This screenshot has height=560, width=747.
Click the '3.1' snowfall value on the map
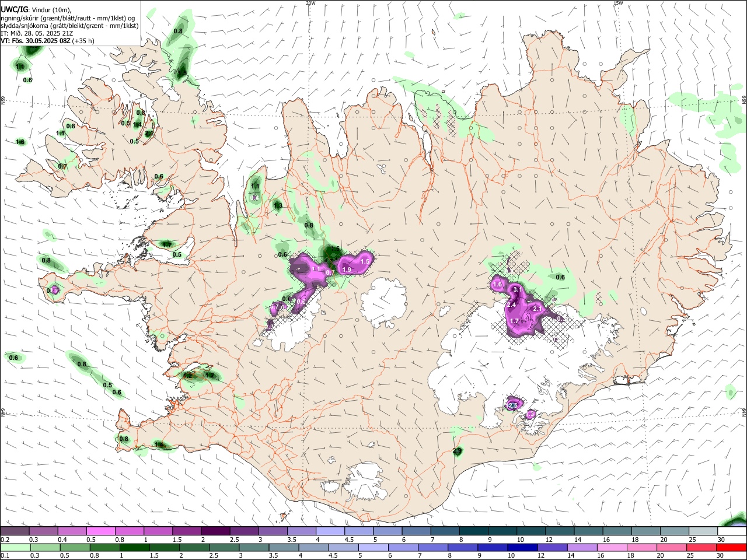516,289
